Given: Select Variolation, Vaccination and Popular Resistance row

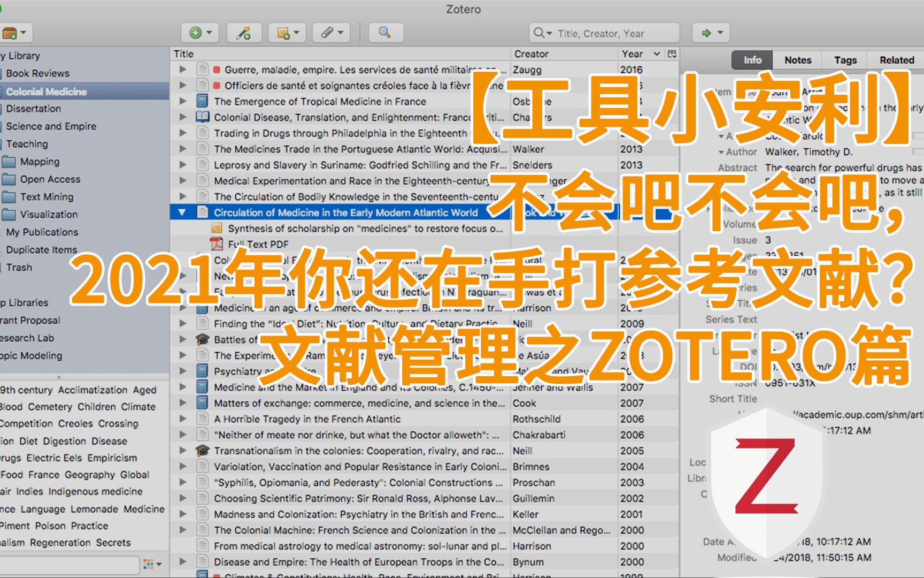Looking at the screenshot, I should tap(425, 467).
